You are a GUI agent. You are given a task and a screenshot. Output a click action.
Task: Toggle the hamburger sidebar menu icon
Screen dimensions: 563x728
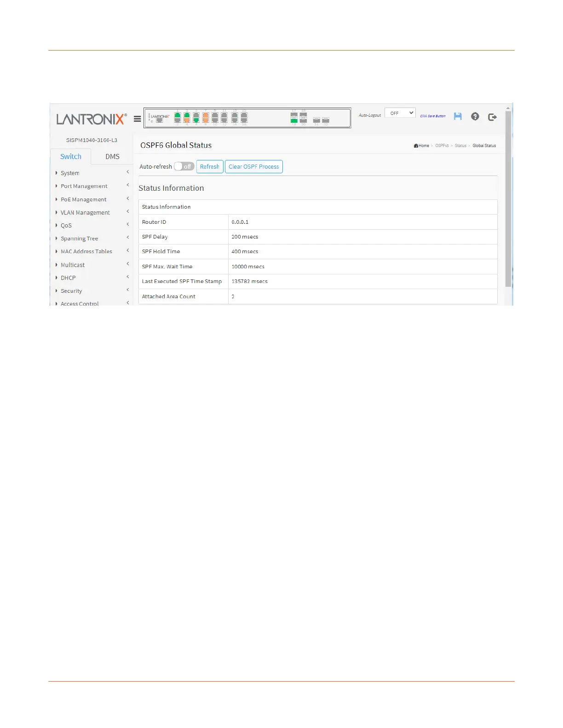point(137,119)
